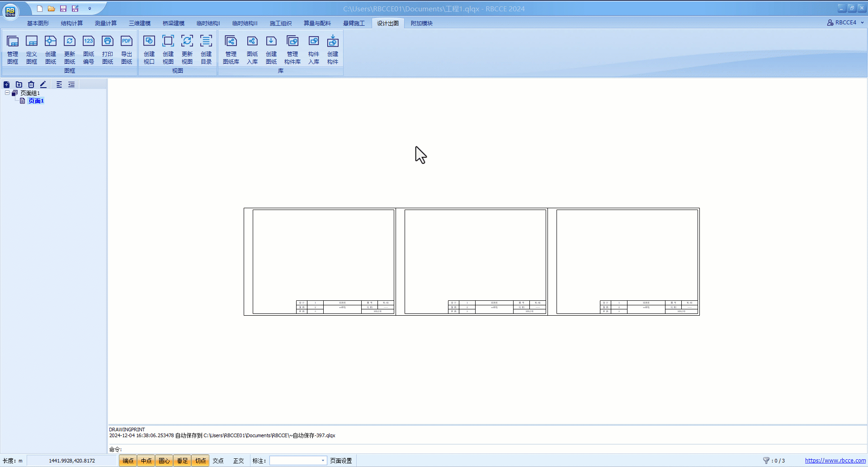This screenshot has width=868, height=467.
Task: Open the 打印图纸 print drawing tool
Action: pos(108,49)
